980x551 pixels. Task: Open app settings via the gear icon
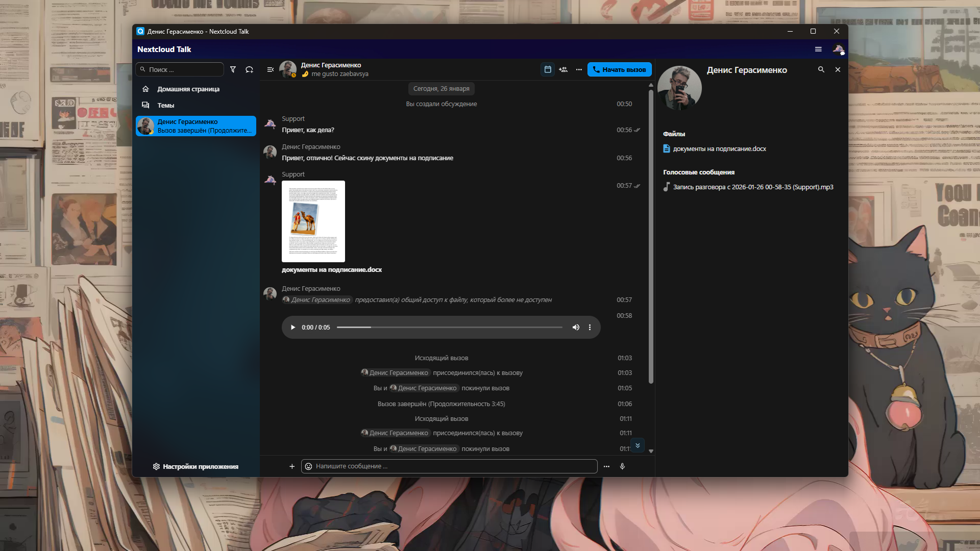[x=156, y=466]
